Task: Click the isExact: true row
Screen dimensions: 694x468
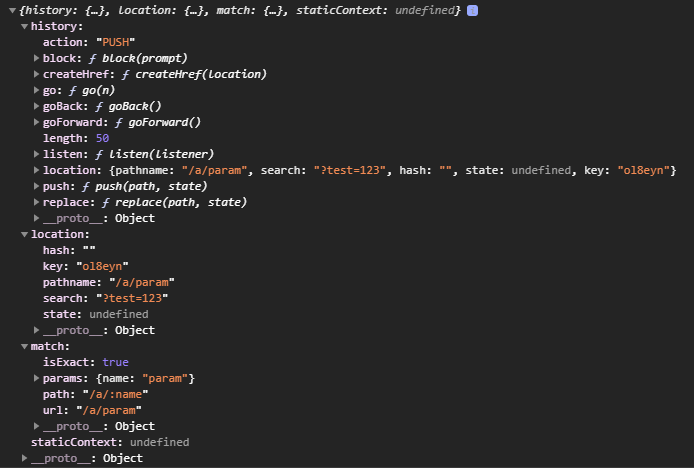Action: [x=85, y=362]
